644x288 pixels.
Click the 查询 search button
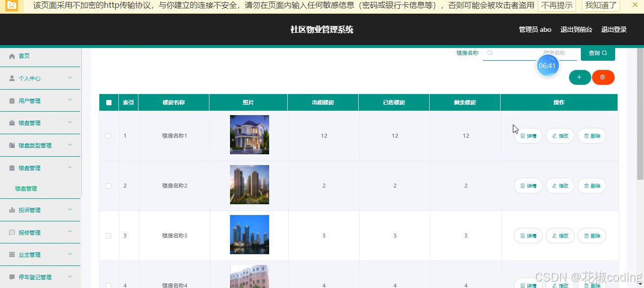pos(598,53)
